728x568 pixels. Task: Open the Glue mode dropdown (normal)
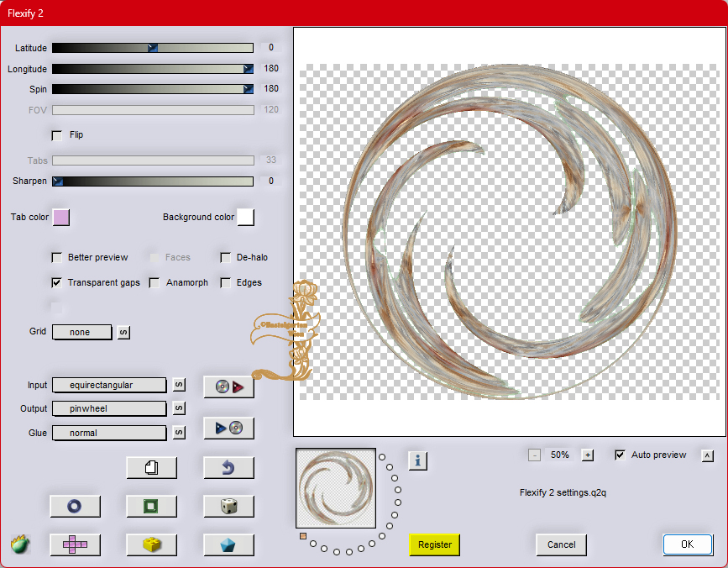click(x=109, y=433)
